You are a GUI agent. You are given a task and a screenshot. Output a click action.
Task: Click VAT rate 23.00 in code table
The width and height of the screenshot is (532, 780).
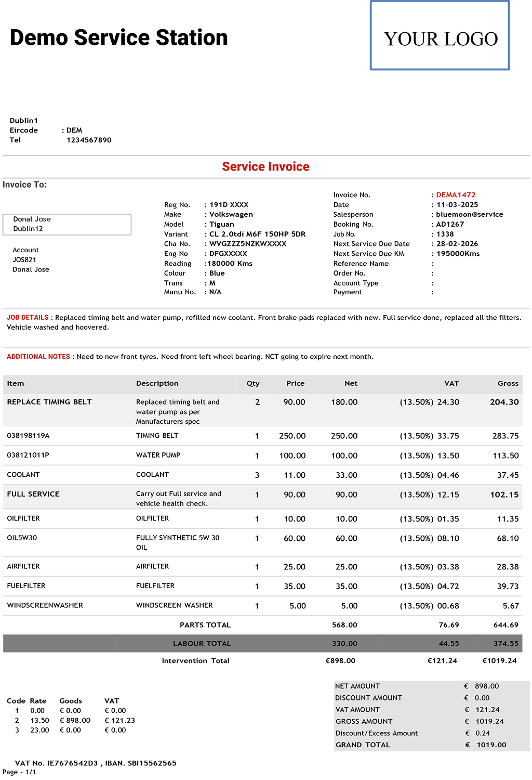pos(39,730)
